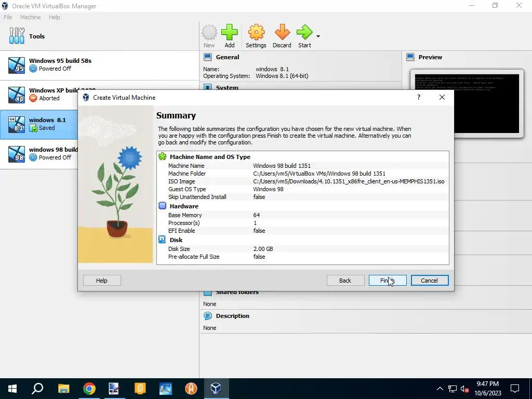Select the ISO Image path value
The width and height of the screenshot is (532, 399).
click(x=349, y=181)
